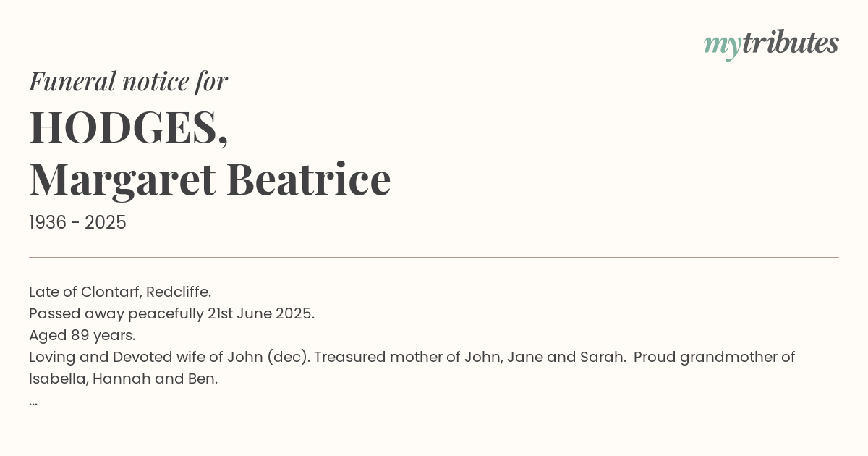
Task: Click the "Aged 89 years." line
Action: [82, 335]
